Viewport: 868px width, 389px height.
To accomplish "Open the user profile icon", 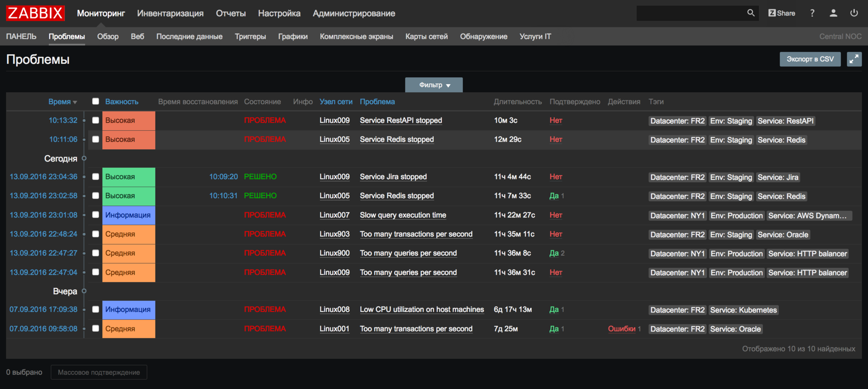I will [x=833, y=13].
